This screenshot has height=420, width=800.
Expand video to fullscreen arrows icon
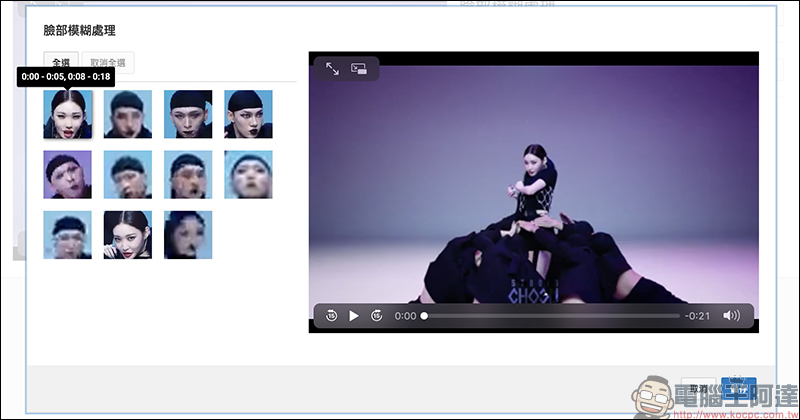click(332, 68)
